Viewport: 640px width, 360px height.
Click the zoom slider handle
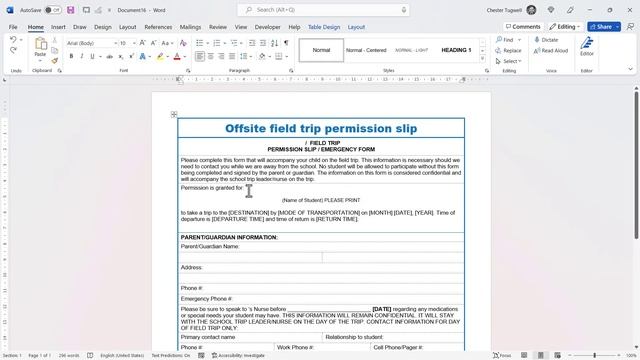pos(594,356)
